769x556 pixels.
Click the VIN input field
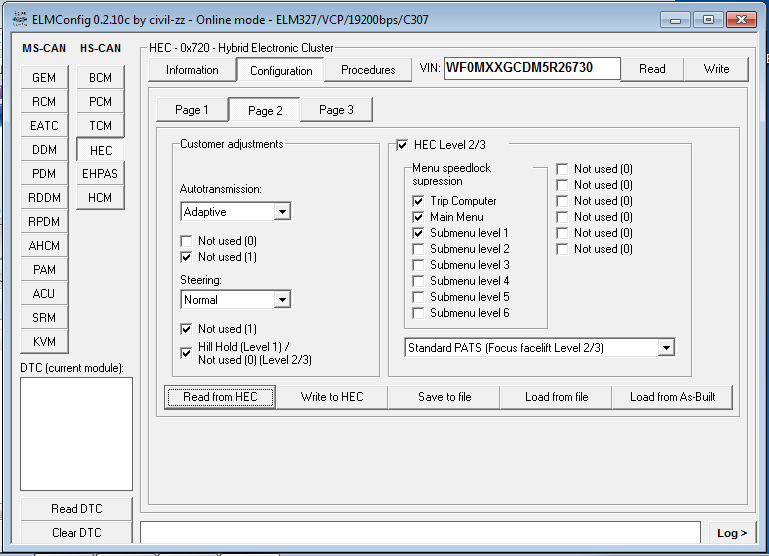(531, 69)
